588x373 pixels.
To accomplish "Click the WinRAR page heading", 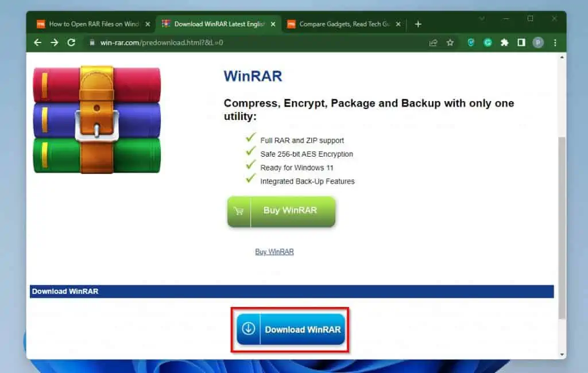I will pos(253,76).
